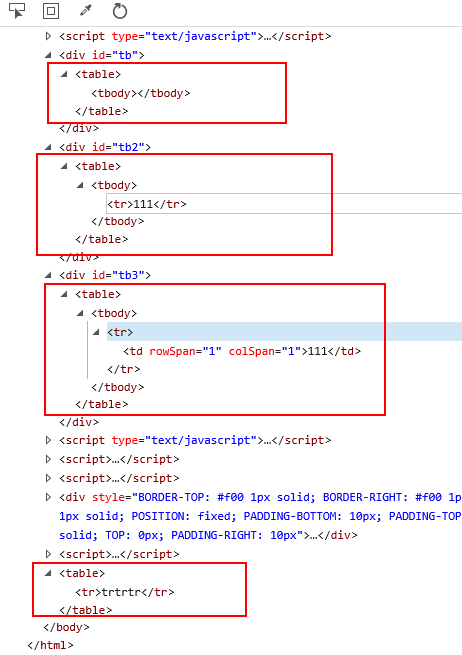Click the id value "tb" attribute
The width and height of the screenshot is (462, 655).
point(125,55)
